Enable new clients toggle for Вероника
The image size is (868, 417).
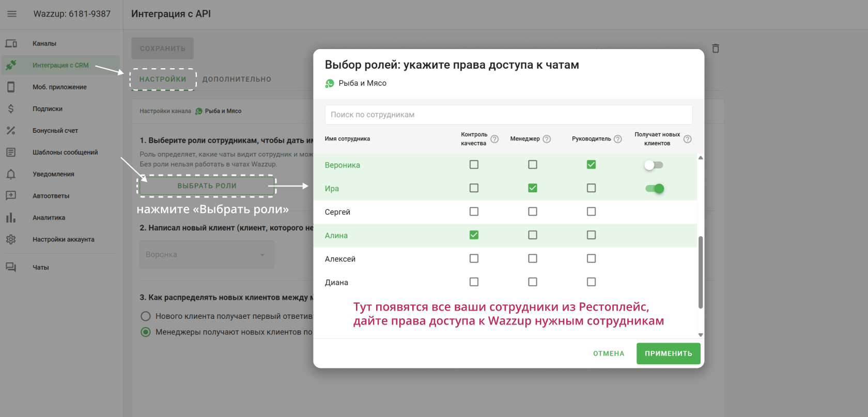[x=654, y=165]
